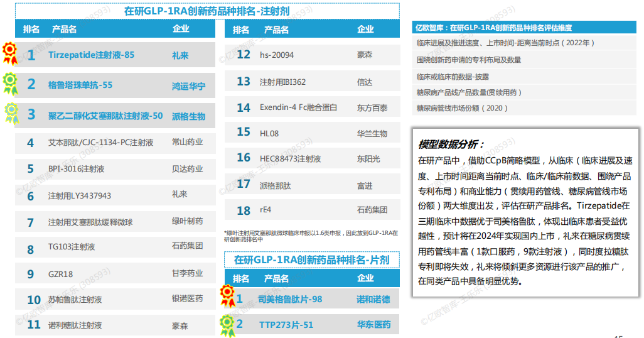The width and height of the screenshot is (644, 338).
Task: Click 苏帕鲁肽注射液 entry
Action: pyautogui.click(x=75, y=300)
